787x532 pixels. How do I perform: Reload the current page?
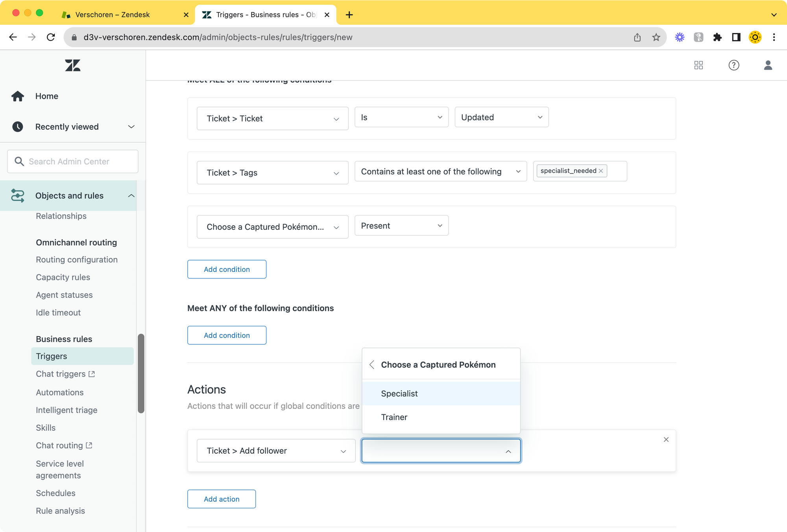[51, 37]
